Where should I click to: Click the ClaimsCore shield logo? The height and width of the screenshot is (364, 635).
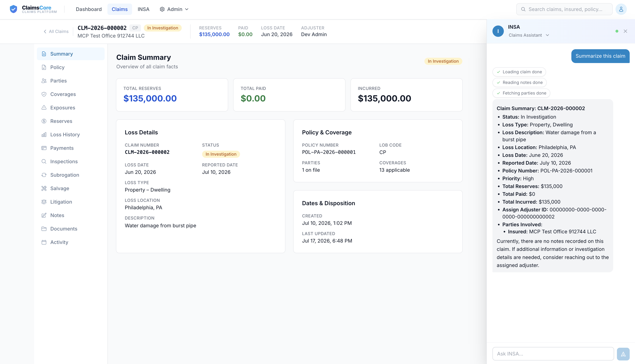(13, 9)
